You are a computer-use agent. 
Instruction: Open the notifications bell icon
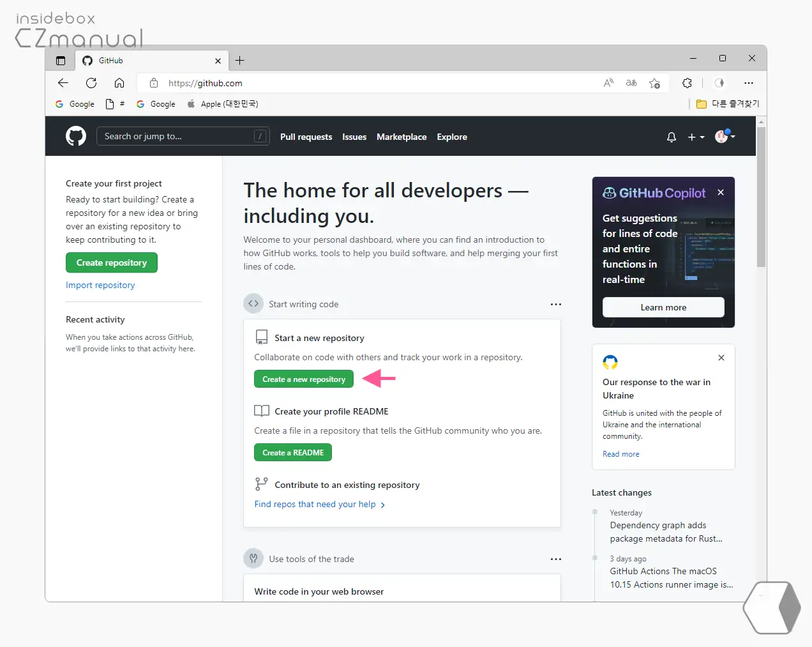[x=672, y=137]
